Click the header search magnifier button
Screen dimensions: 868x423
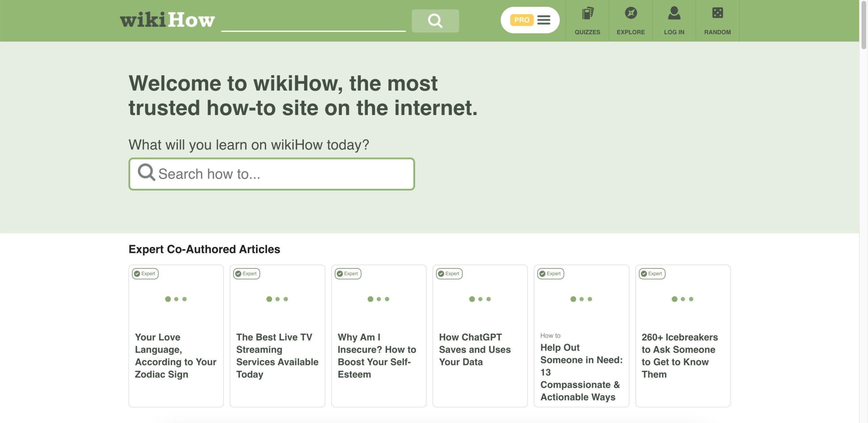435,21
